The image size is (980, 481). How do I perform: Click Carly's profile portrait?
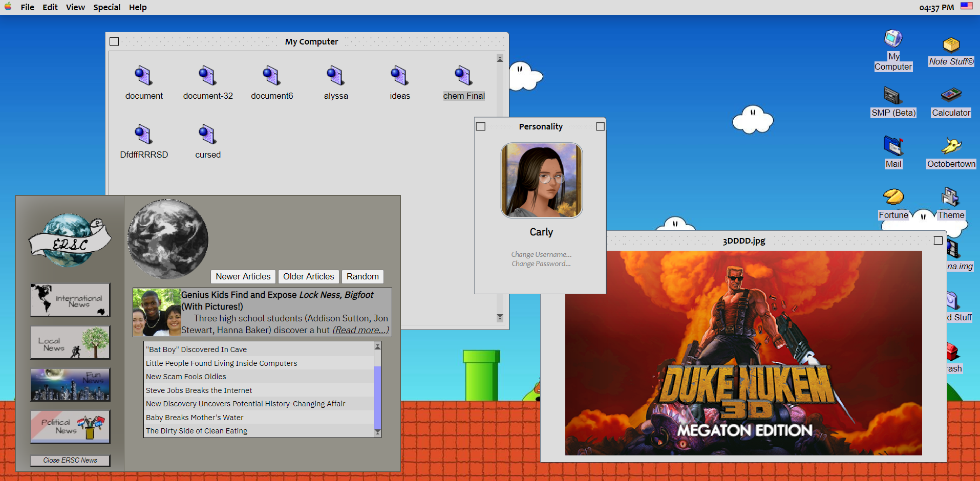[x=541, y=180]
